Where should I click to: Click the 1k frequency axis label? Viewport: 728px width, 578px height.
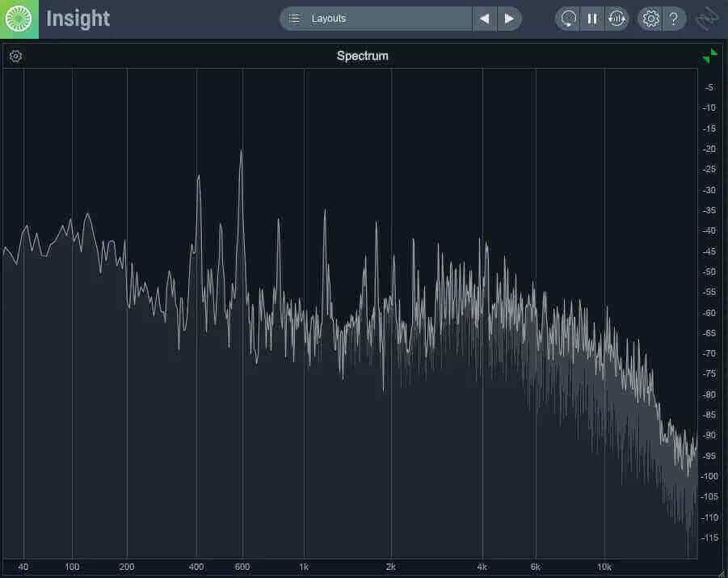[304, 567]
